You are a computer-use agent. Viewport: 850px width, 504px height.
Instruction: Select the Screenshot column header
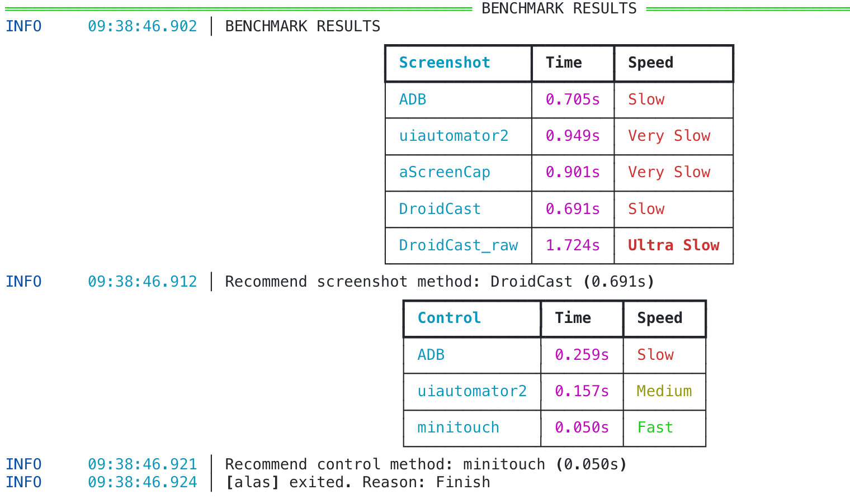click(x=444, y=63)
